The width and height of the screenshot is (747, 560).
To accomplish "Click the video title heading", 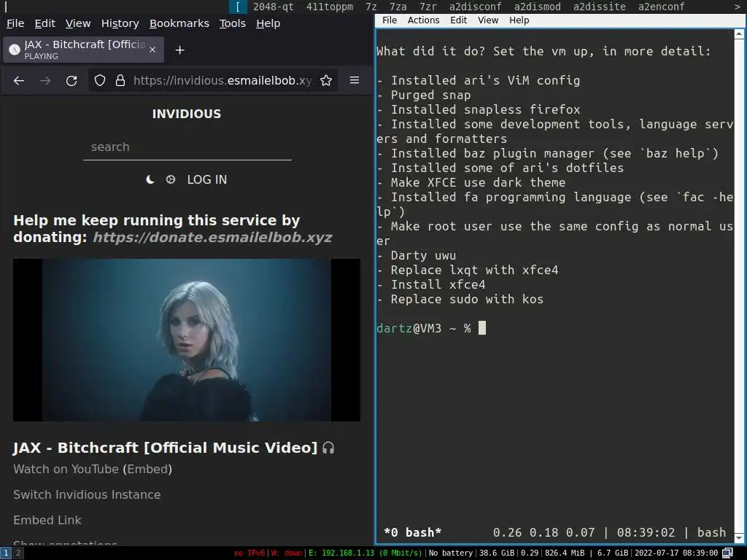I will click(x=165, y=448).
